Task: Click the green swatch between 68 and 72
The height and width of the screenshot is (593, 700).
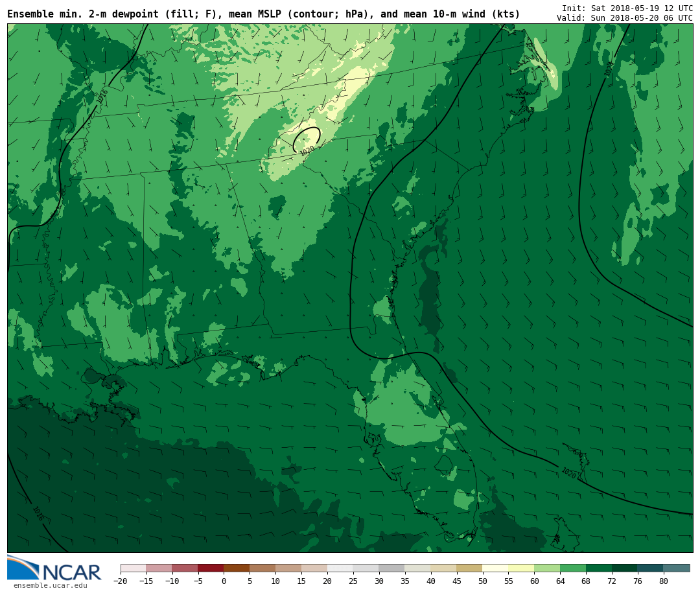Action: point(599,568)
